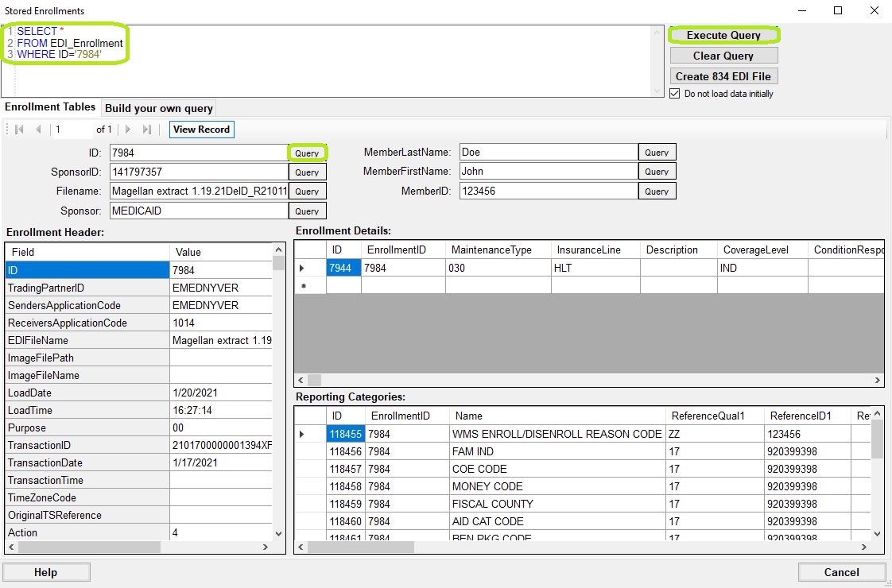Open the Help button
The height and width of the screenshot is (588, 892).
point(46,572)
